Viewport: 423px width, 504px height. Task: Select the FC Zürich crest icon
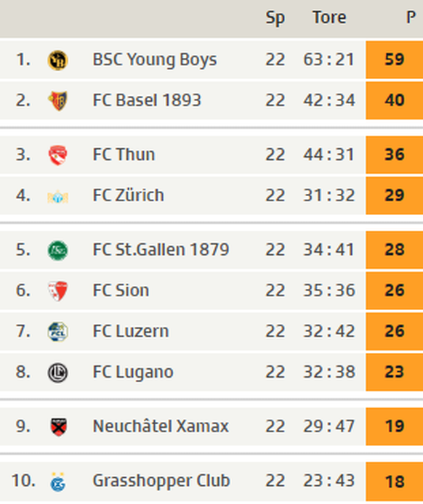point(58,196)
